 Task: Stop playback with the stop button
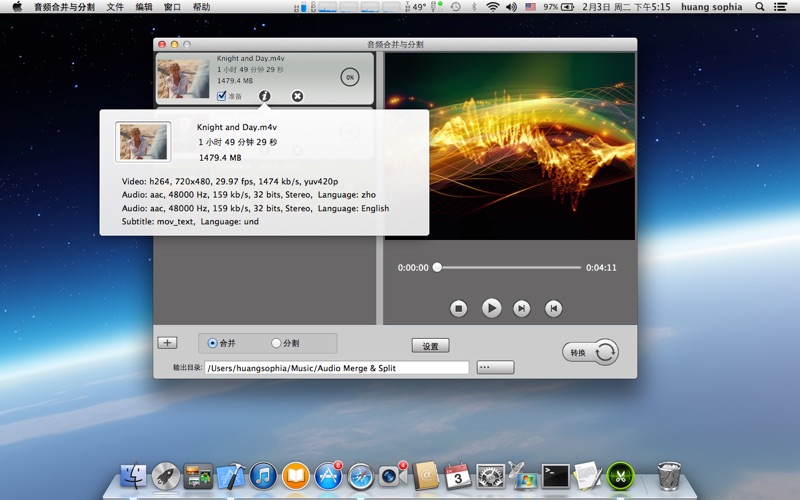coord(459,308)
